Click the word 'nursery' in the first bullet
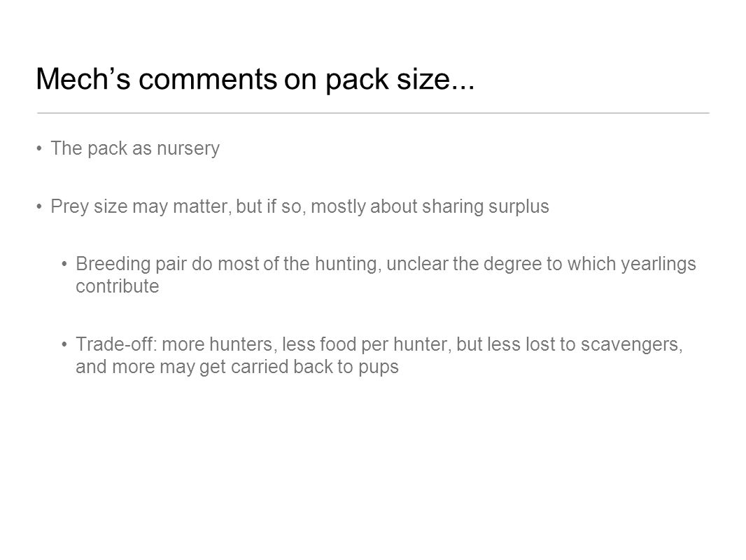Image resolution: width=746 pixels, height=560 pixels. 188,149
